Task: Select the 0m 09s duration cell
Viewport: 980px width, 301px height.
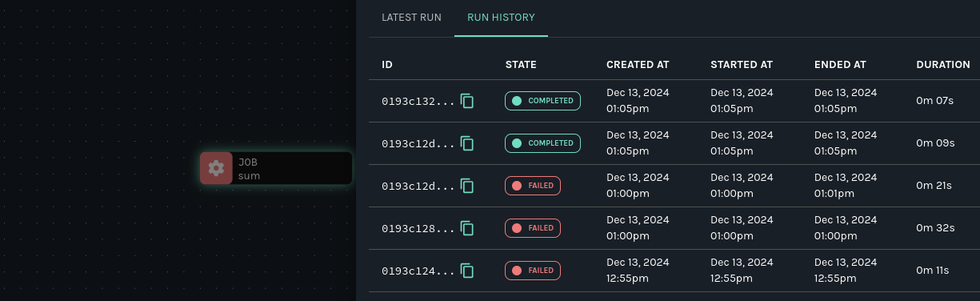Action: (935, 143)
